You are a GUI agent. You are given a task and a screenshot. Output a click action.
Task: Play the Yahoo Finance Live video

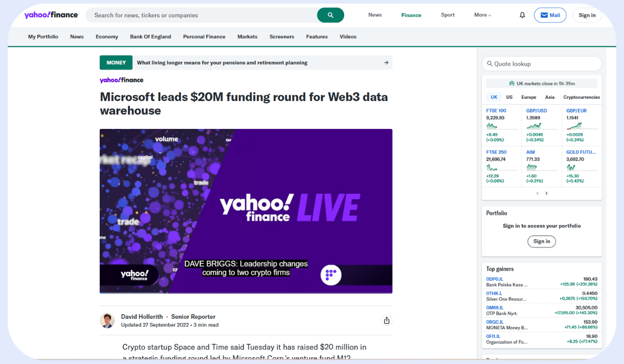tap(246, 211)
